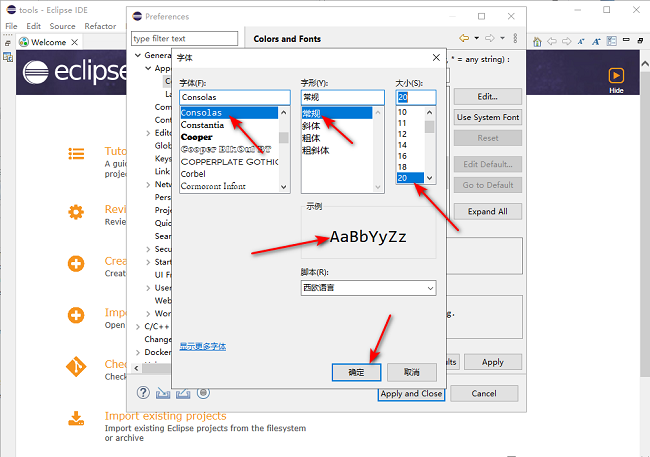Select Constantia in font list
This screenshot has width=650, height=457.
point(202,125)
